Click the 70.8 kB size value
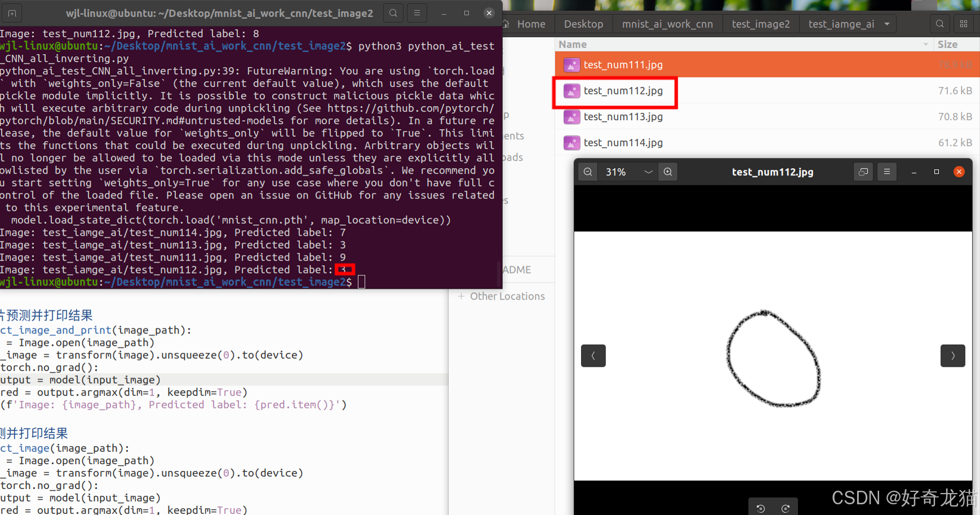Image resolution: width=980 pixels, height=515 pixels. pyautogui.click(x=955, y=117)
